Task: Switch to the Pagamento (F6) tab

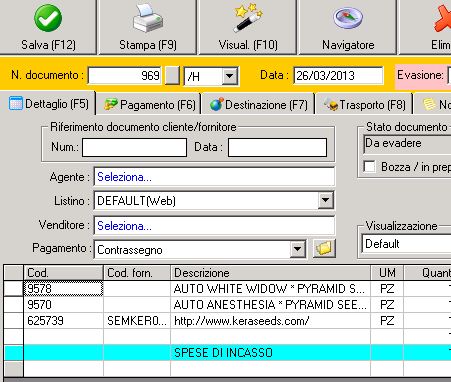Action: (x=150, y=105)
